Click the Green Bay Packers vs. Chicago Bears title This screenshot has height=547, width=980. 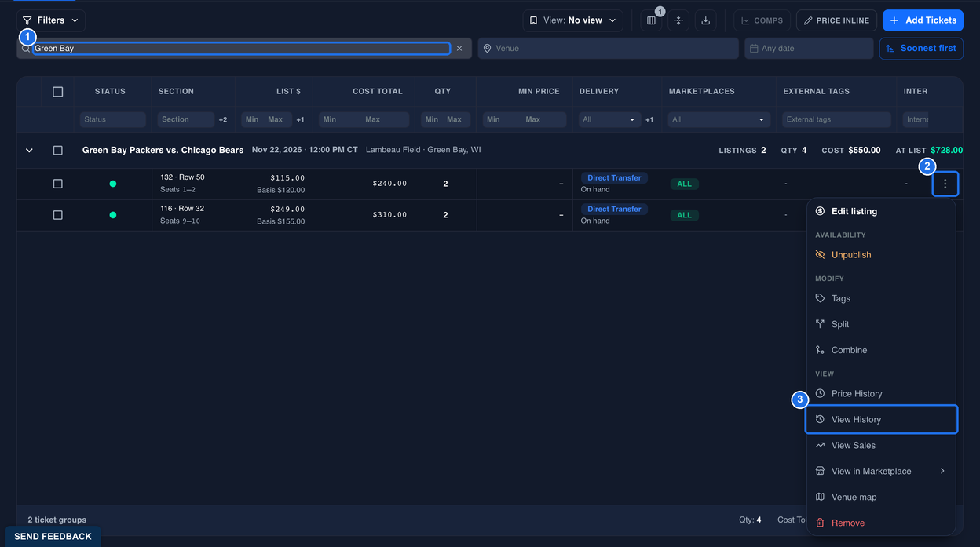[163, 151]
